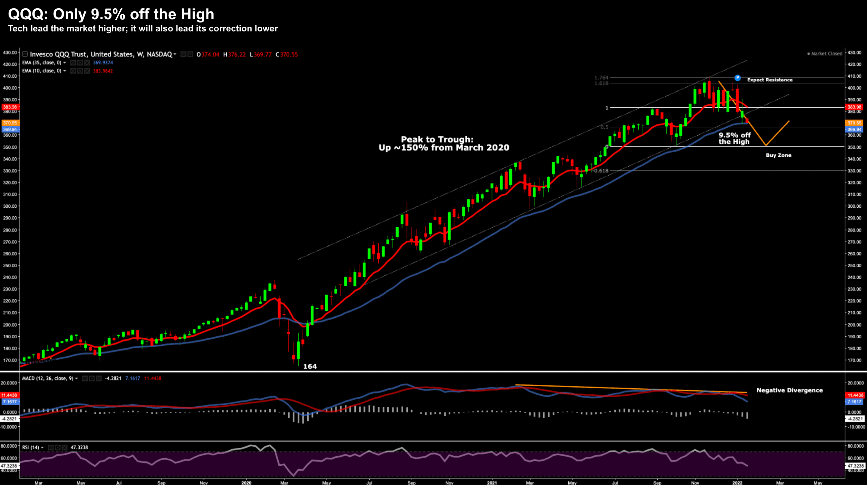This screenshot has height=485, width=868.
Task: Select the Expect Resistance text annotation
Action: pyautogui.click(x=769, y=80)
